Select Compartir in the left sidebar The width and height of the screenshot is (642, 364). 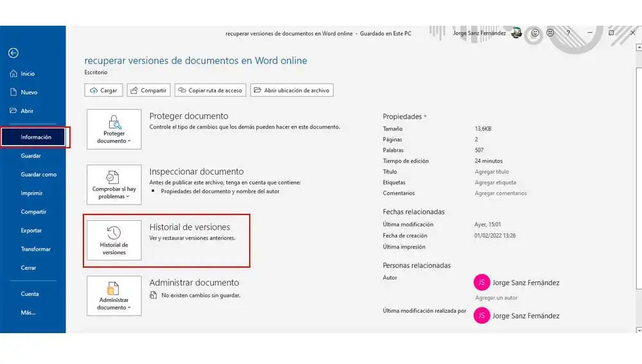point(33,212)
